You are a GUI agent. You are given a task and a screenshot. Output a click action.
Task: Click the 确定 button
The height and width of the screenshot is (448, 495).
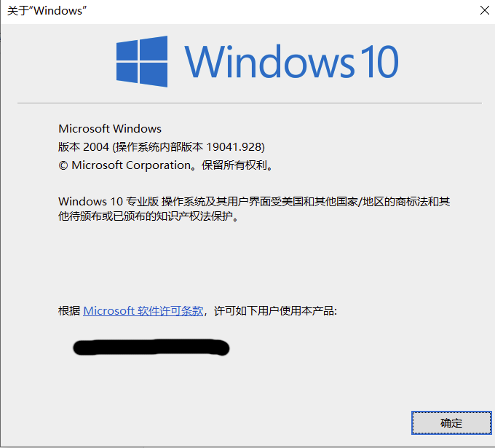[x=451, y=423]
